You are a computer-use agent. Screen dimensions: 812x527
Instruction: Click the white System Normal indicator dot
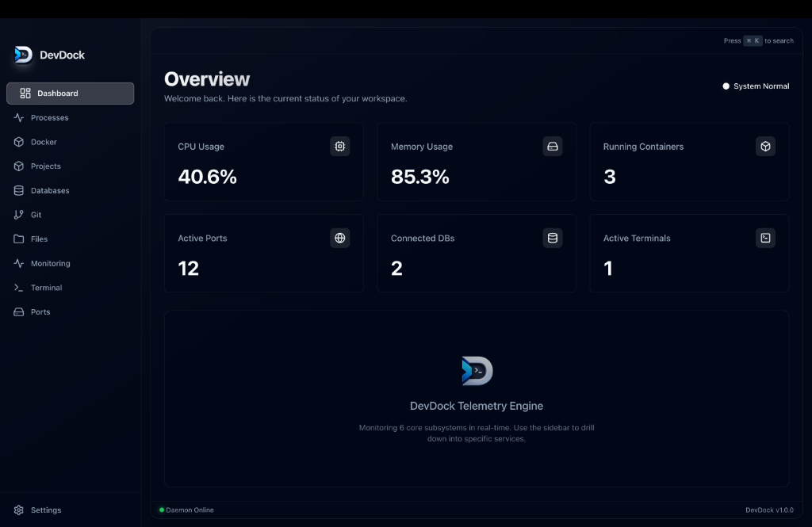[726, 86]
